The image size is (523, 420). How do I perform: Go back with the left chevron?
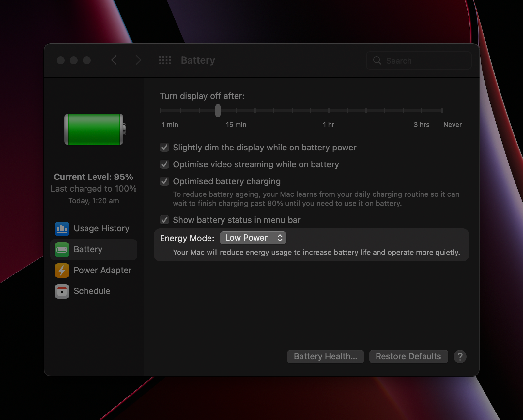[114, 60]
